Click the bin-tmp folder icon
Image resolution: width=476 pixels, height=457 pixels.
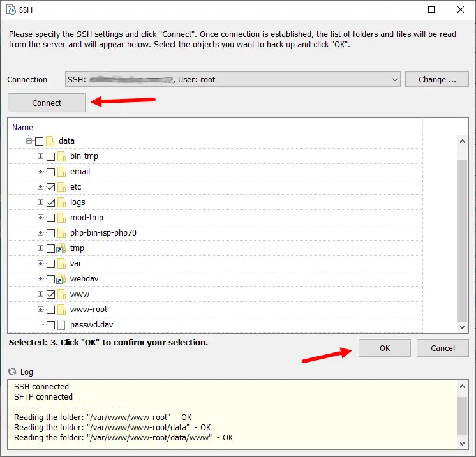pyautogui.click(x=62, y=156)
